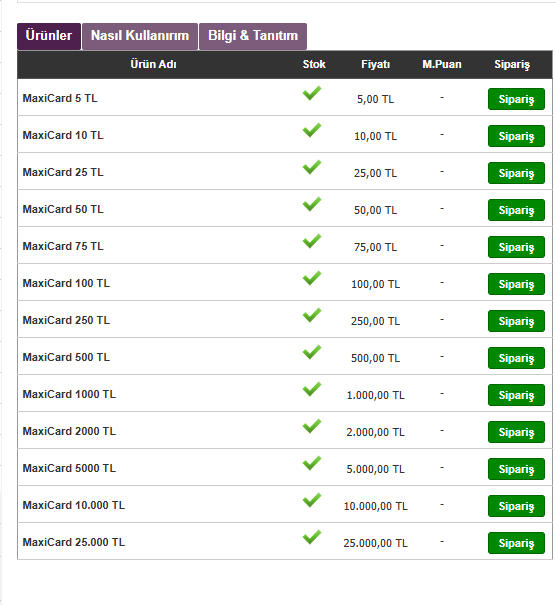Order the MaxiCard 2000 TL card

(x=516, y=432)
